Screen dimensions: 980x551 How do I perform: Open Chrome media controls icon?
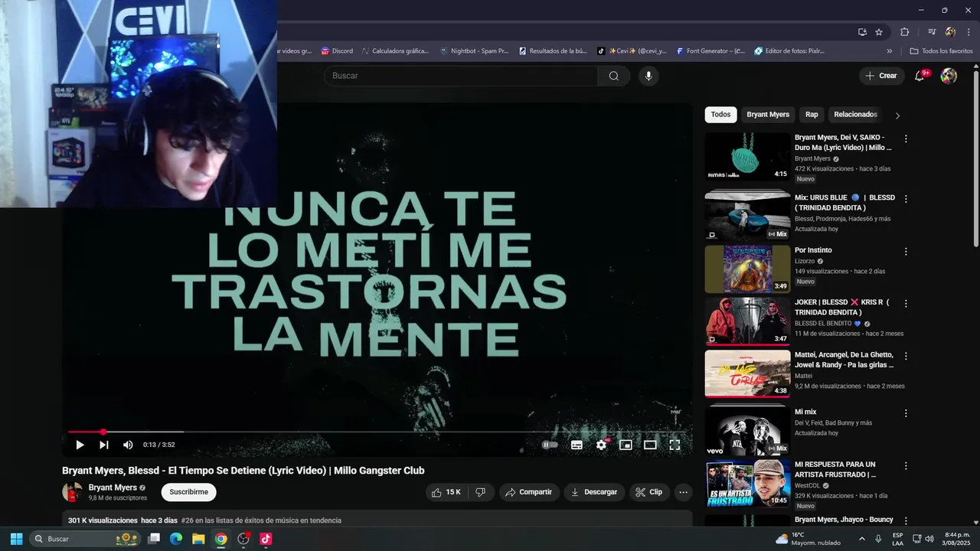[x=932, y=32]
